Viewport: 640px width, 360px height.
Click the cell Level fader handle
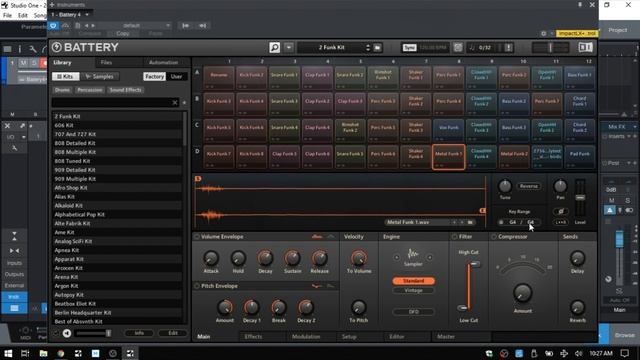[580, 198]
